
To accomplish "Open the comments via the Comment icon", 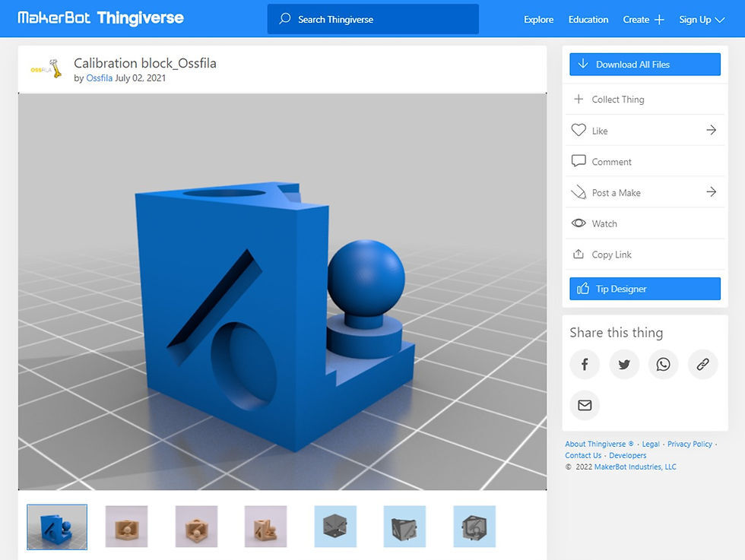I will pyautogui.click(x=580, y=161).
